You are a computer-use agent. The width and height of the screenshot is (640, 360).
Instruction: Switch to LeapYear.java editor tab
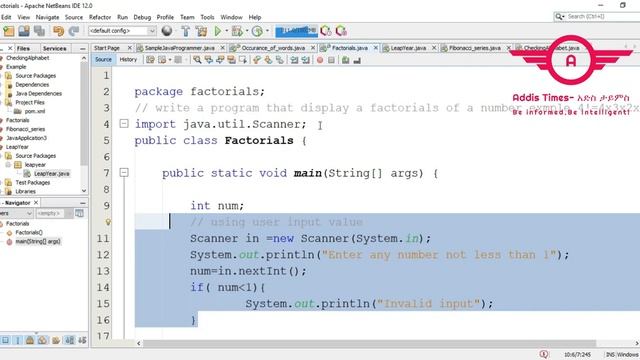click(408, 48)
